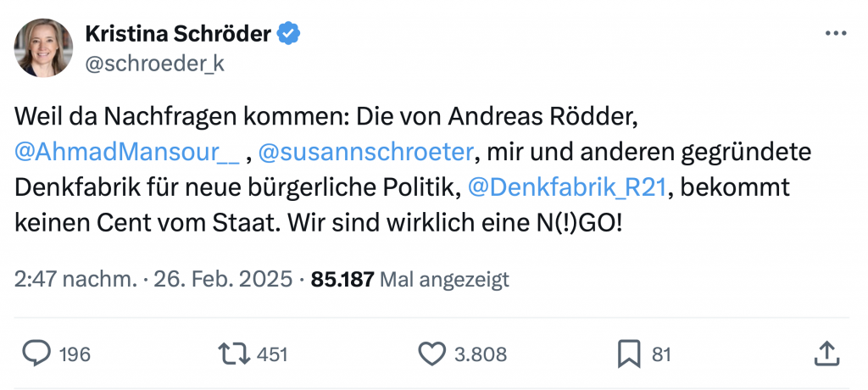Click the 451 reposts count
The width and height of the screenshot is (868, 390).
click(x=272, y=354)
